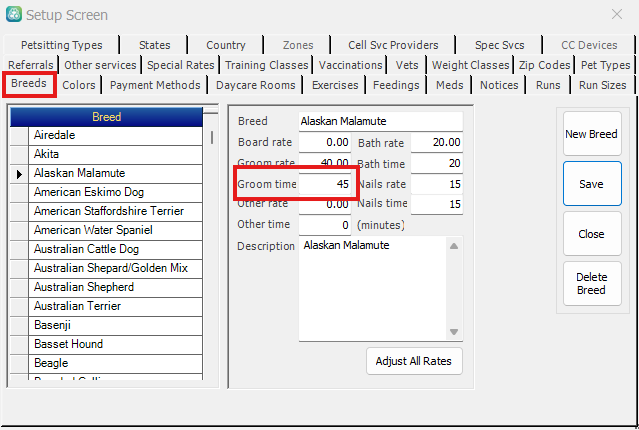Click the Bath time field
The width and height of the screenshot is (639, 430).
click(437, 163)
